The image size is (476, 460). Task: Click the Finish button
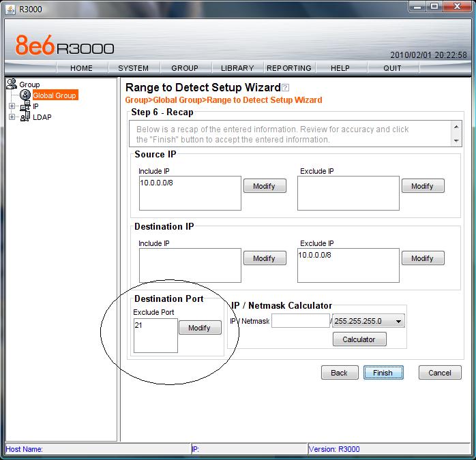click(x=383, y=373)
